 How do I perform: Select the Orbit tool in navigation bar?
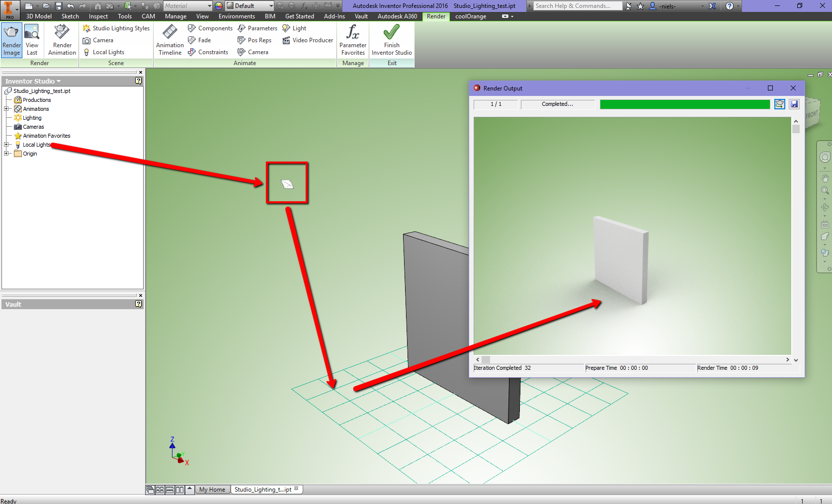[x=825, y=207]
